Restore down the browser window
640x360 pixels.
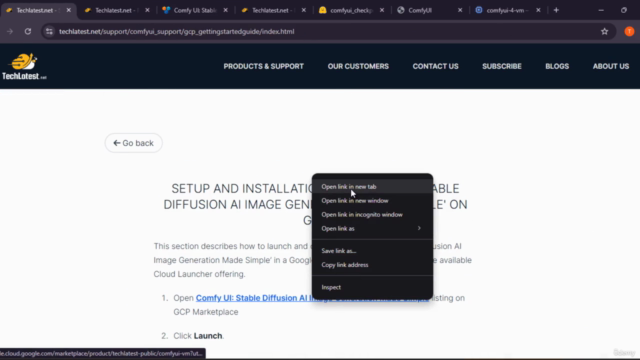click(x=624, y=10)
